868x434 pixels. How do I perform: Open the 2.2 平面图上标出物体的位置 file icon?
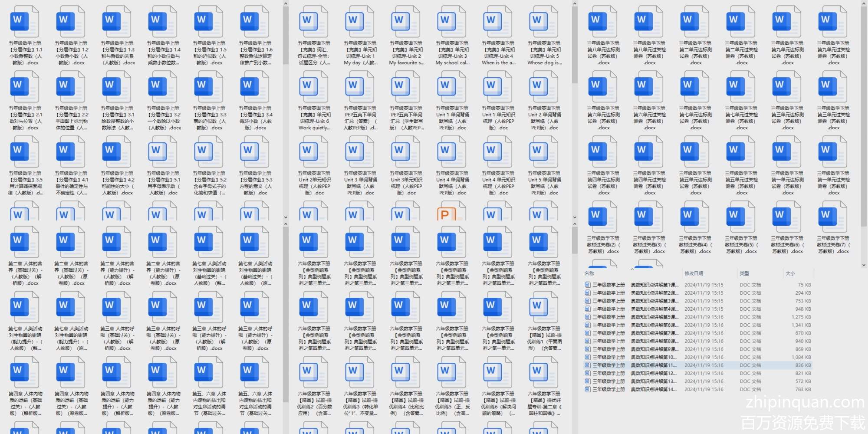(x=71, y=86)
